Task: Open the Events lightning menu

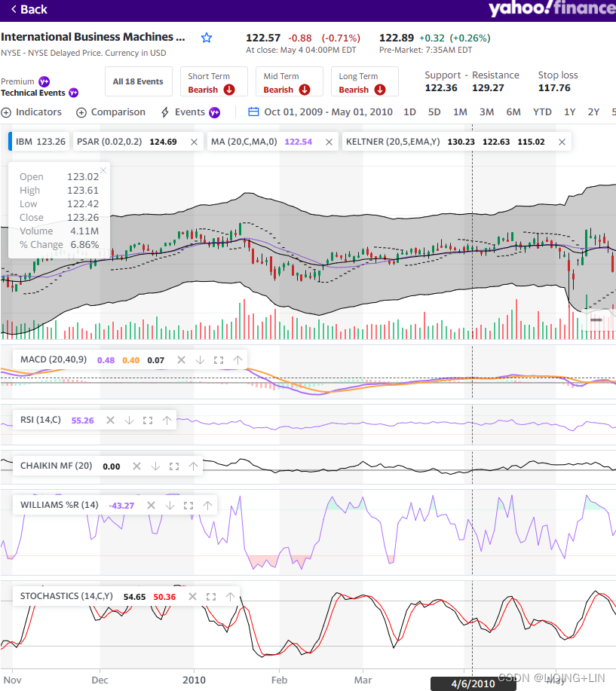Action: click(x=189, y=112)
